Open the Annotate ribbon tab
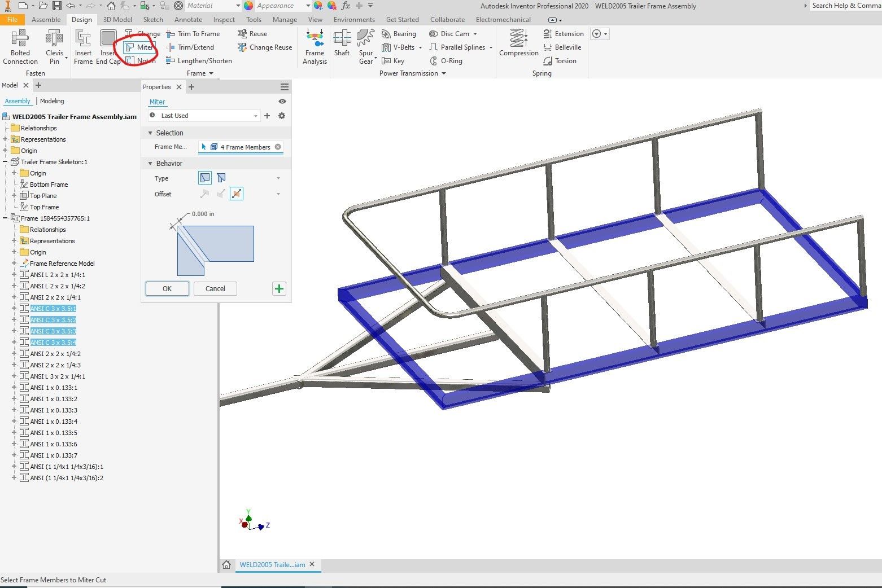This screenshot has height=588, width=882. [x=188, y=20]
